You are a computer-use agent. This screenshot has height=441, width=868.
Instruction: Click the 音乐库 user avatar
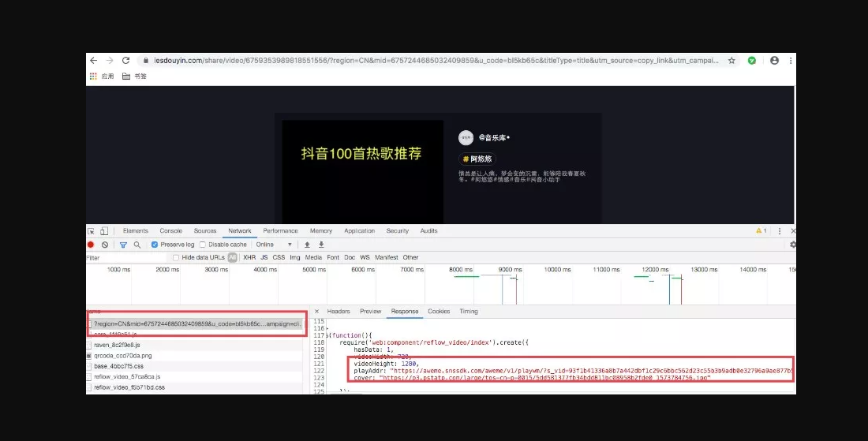coord(466,138)
